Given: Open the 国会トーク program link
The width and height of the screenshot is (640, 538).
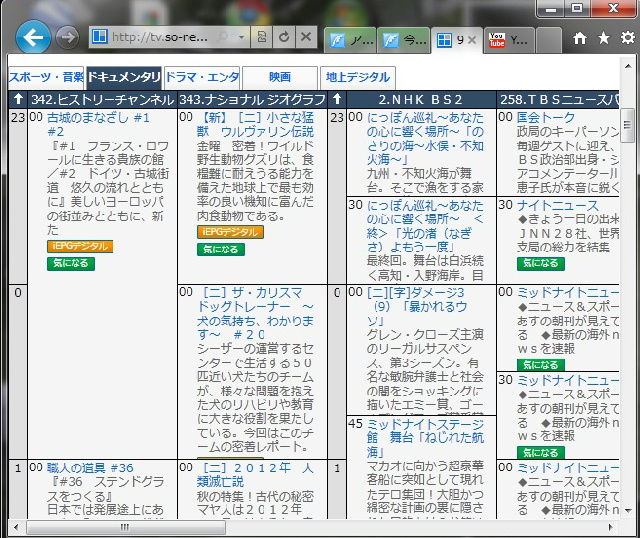Looking at the screenshot, I should (546, 118).
